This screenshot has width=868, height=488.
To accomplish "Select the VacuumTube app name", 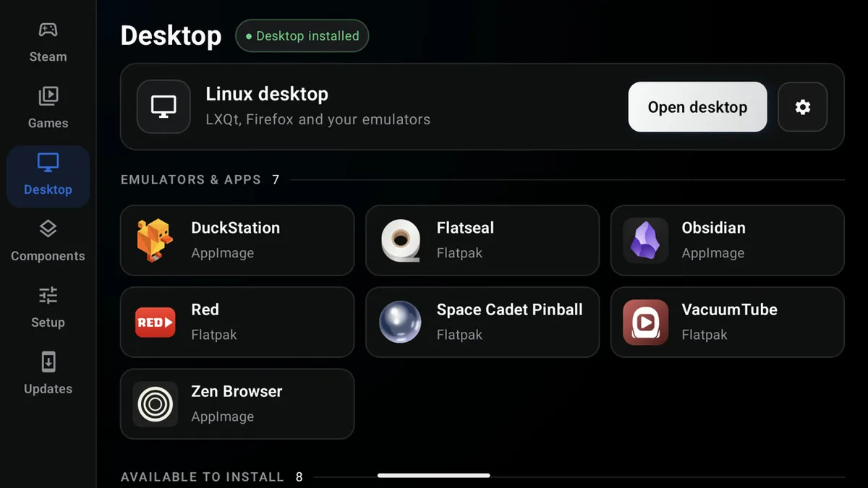I will [729, 309].
